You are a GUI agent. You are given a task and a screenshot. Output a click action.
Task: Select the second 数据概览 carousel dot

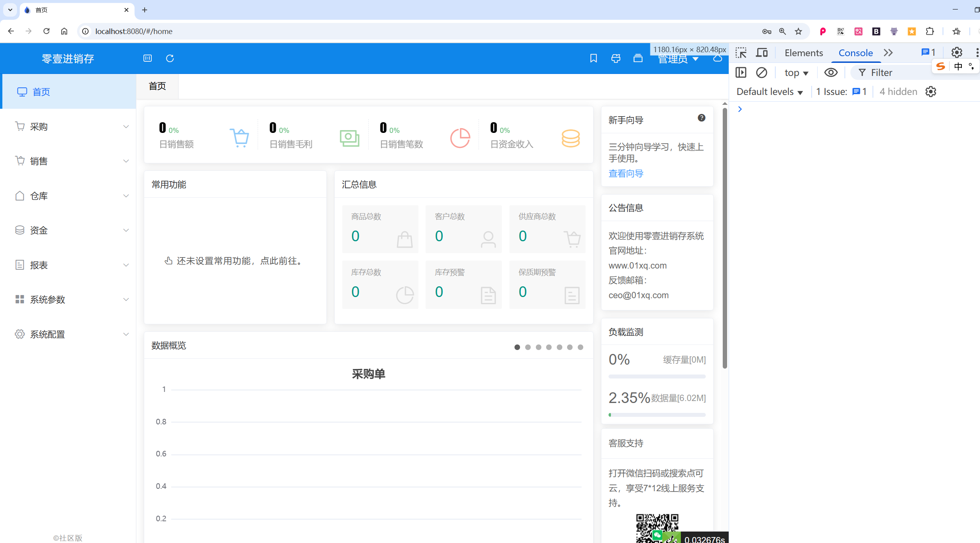tap(528, 347)
